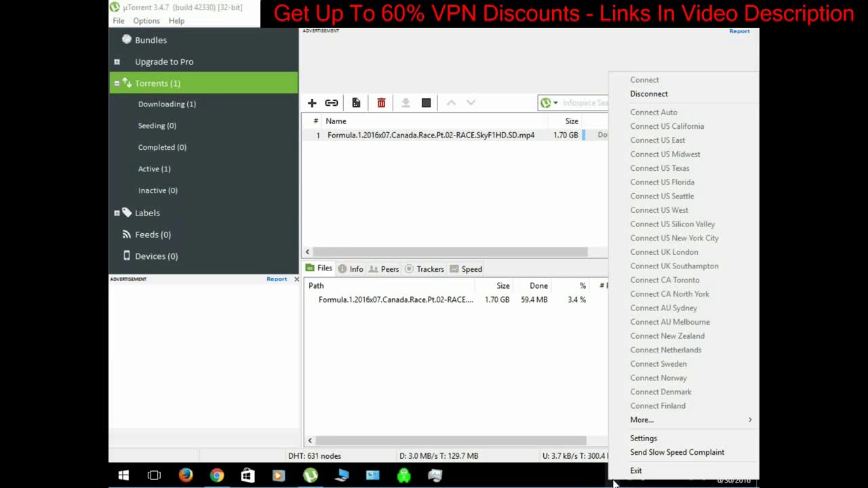Open Bundles in the sidebar
Image resolution: width=868 pixels, height=488 pixels.
tap(151, 40)
